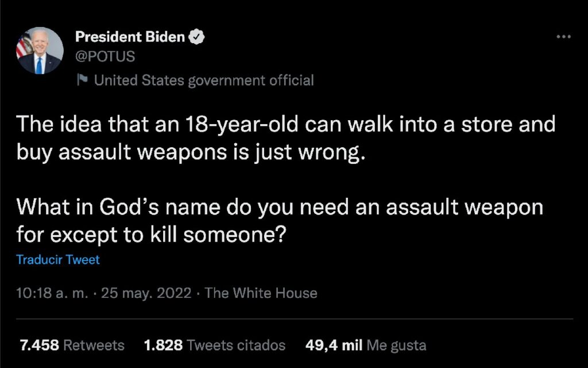The image size is (588, 368).
Task: Select Traducir Tweet to translate
Action: 58,260
